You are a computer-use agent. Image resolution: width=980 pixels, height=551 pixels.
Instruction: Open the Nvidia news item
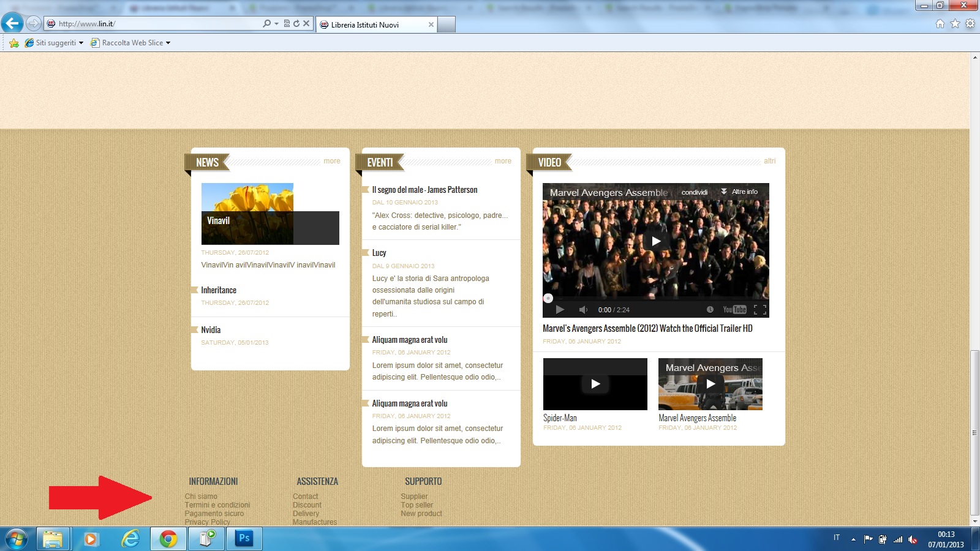(211, 330)
